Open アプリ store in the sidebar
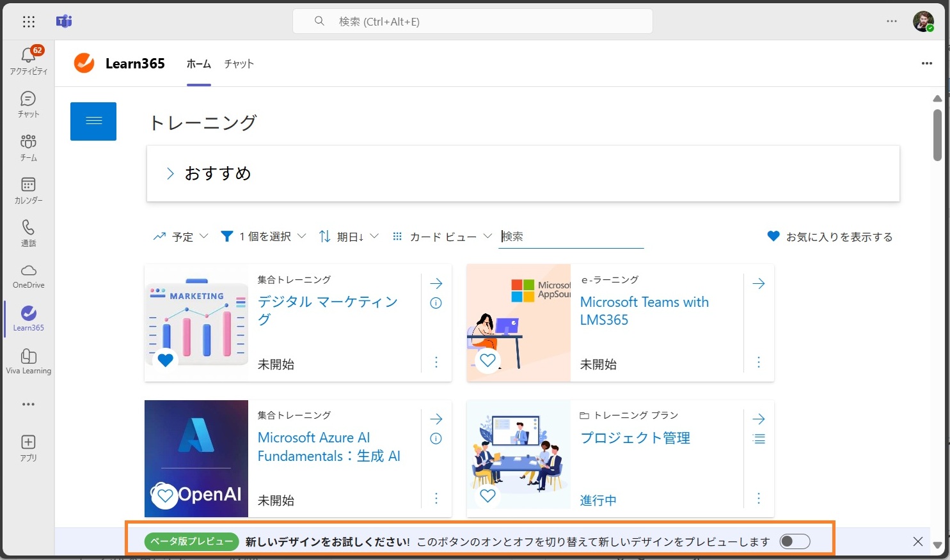The height and width of the screenshot is (560, 950). [x=28, y=447]
